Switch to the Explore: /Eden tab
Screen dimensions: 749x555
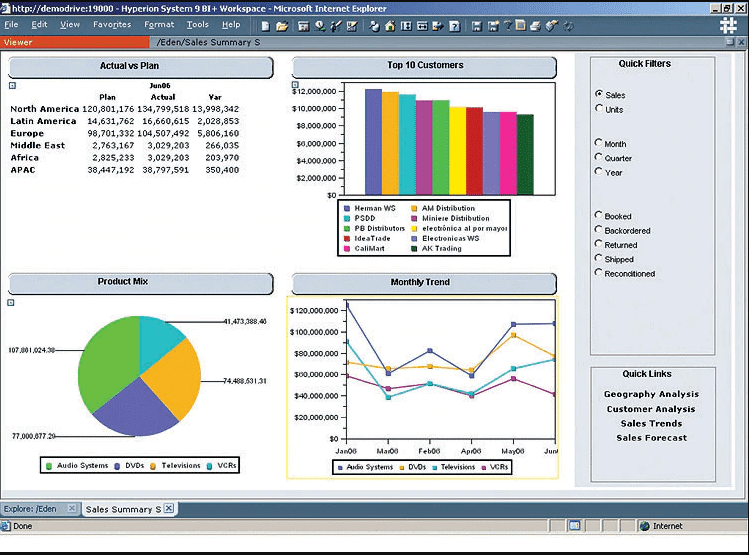coord(34,509)
